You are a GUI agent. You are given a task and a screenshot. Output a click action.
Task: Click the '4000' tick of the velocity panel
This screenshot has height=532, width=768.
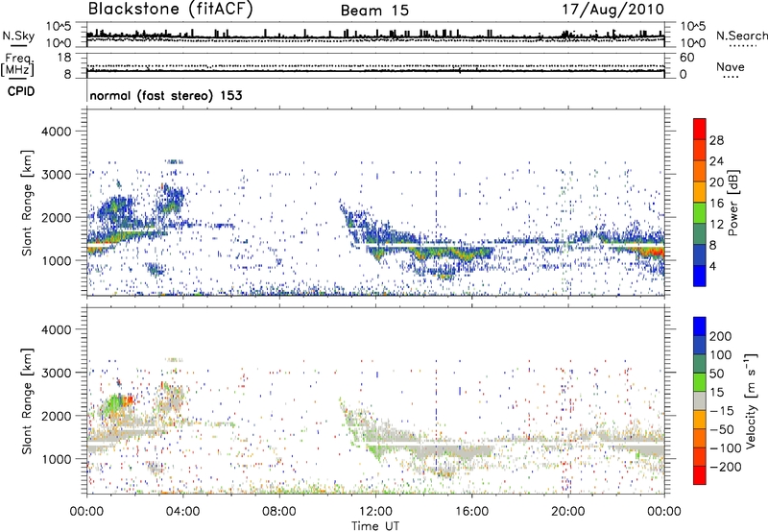coord(57,329)
